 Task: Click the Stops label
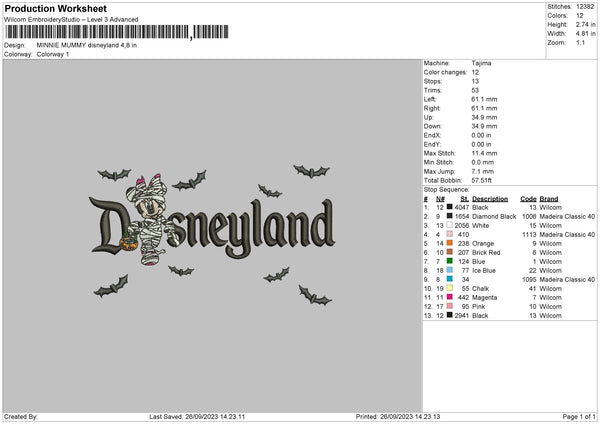click(x=433, y=81)
